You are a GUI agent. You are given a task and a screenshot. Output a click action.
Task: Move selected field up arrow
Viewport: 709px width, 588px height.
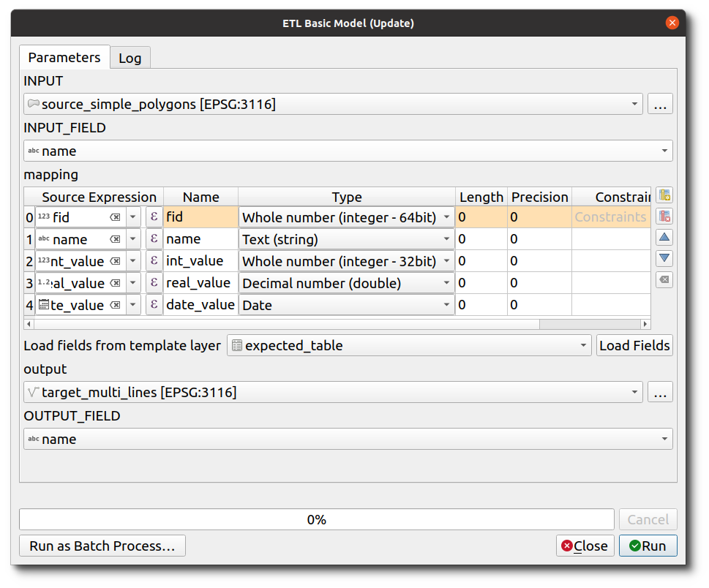coord(664,238)
